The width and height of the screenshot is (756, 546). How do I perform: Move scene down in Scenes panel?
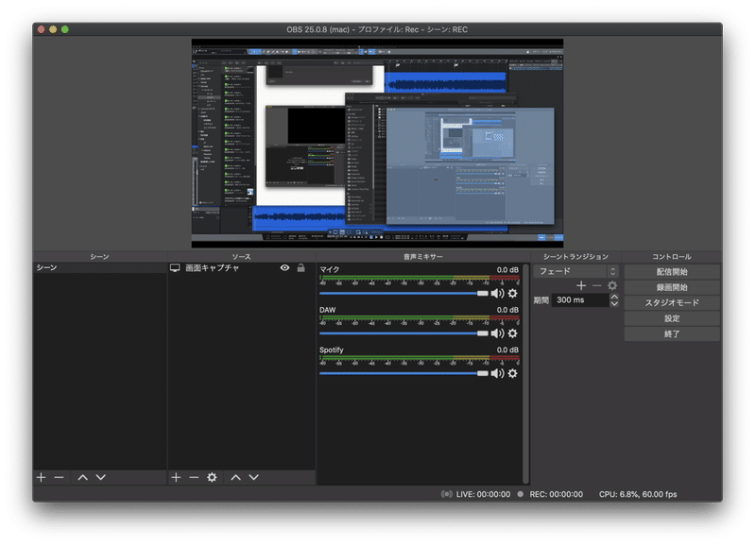(x=100, y=477)
